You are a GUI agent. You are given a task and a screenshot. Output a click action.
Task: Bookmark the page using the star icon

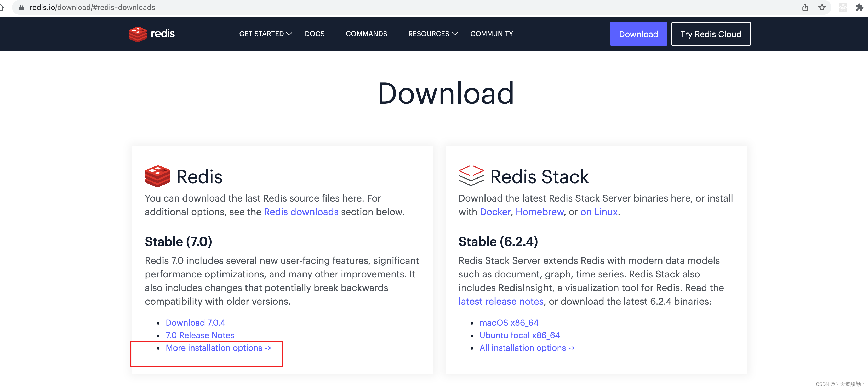(x=822, y=7)
